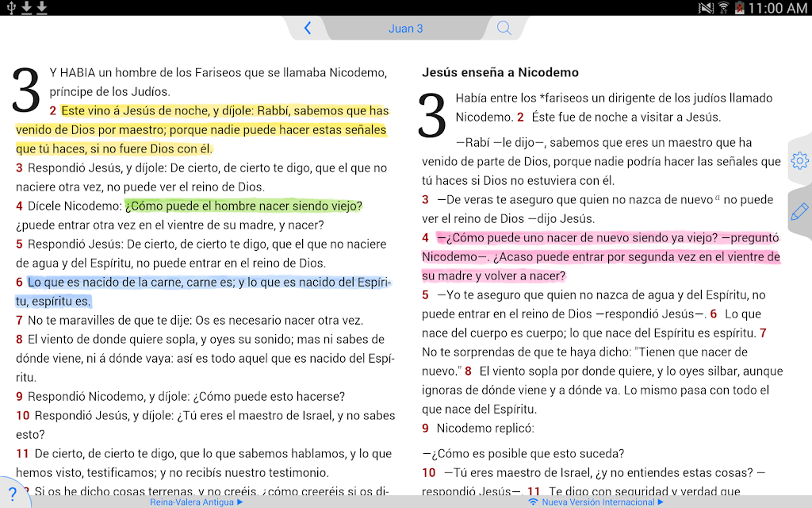Open the pencil annotation side tab
Screen dimensions: 812x508
click(x=799, y=211)
